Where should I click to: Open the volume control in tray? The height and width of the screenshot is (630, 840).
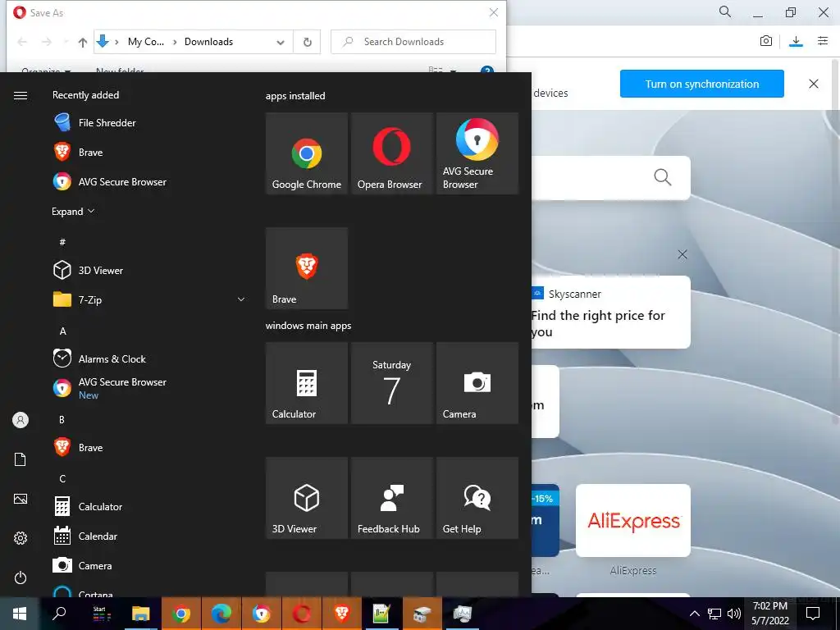pyautogui.click(x=734, y=614)
